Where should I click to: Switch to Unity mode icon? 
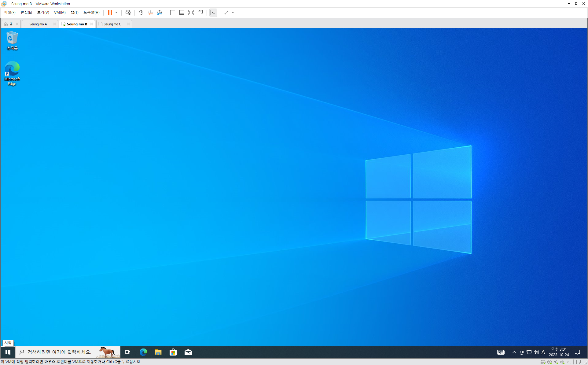(x=200, y=13)
